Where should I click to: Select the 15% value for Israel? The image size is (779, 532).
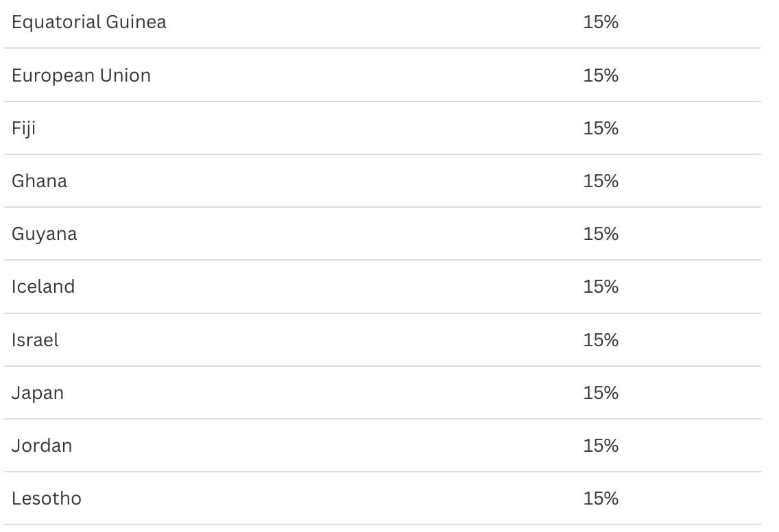601,340
